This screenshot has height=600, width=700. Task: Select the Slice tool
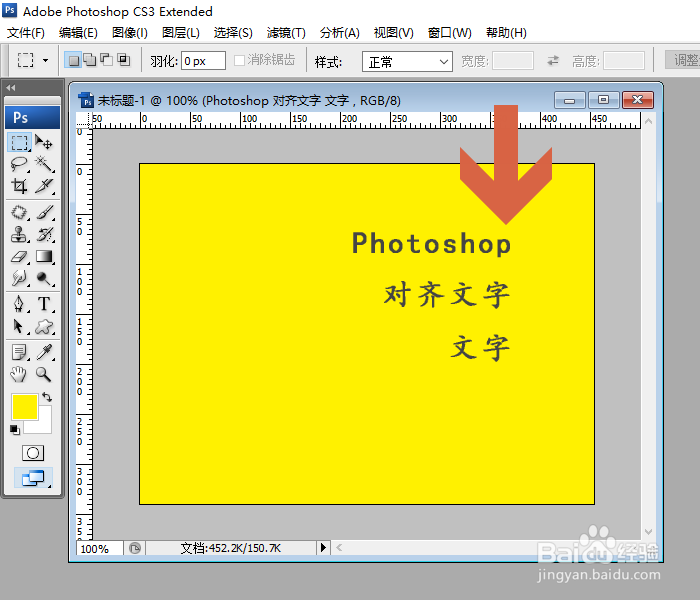(x=44, y=185)
